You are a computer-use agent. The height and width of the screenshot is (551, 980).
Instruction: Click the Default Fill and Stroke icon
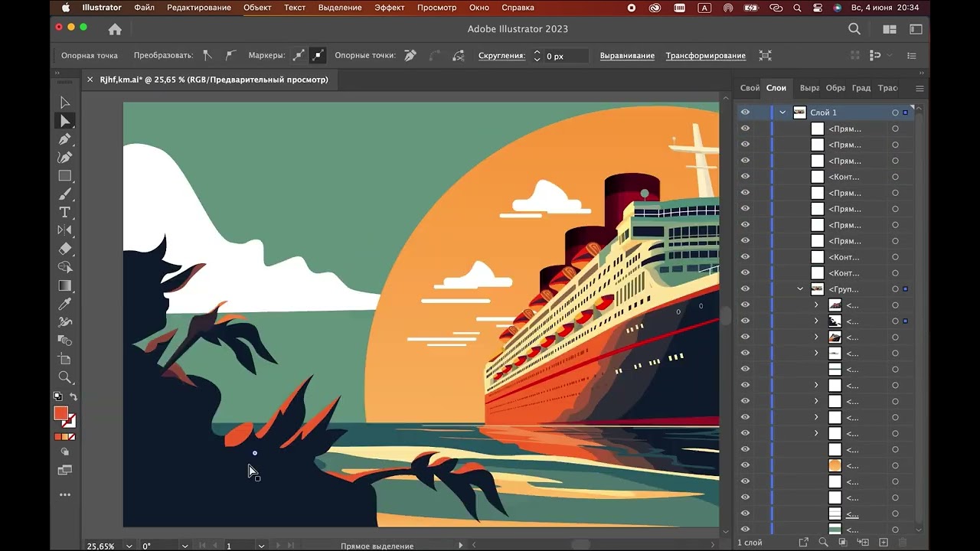tap(57, 396)
